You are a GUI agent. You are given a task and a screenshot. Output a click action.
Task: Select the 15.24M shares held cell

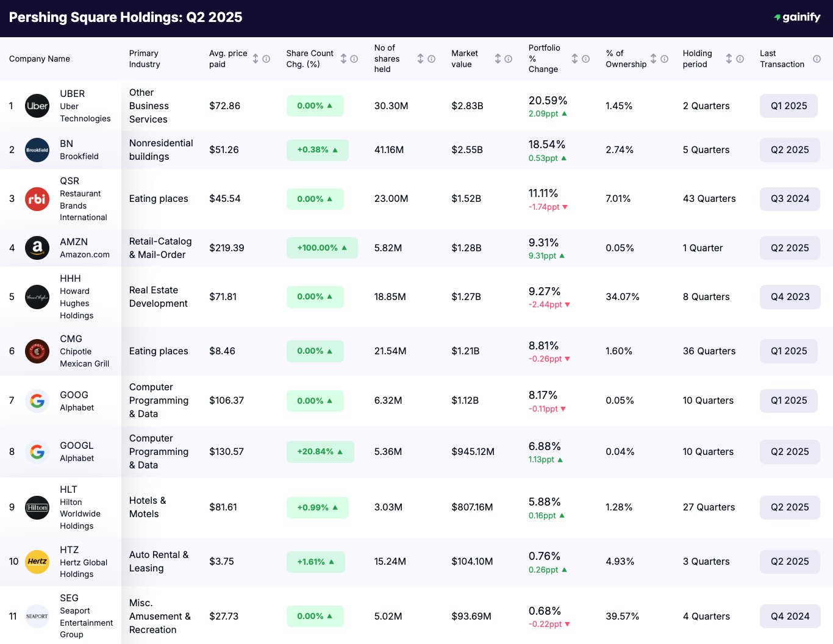[x=390, y=562]
